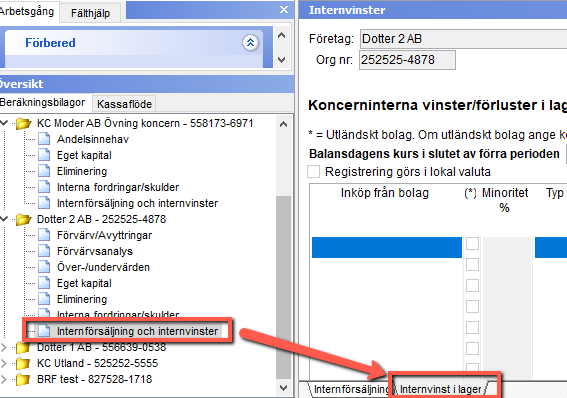
Task: Open Andelsinnehav under KC Moder AB
Action: tap(93, 139)
